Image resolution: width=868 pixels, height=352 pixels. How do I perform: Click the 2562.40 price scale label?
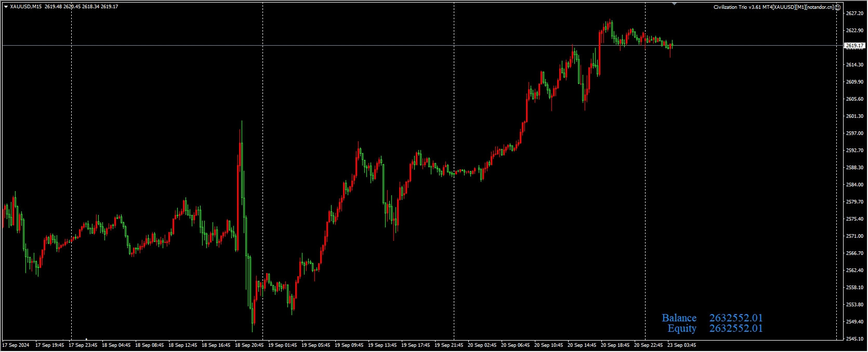(x=854, y=270)
